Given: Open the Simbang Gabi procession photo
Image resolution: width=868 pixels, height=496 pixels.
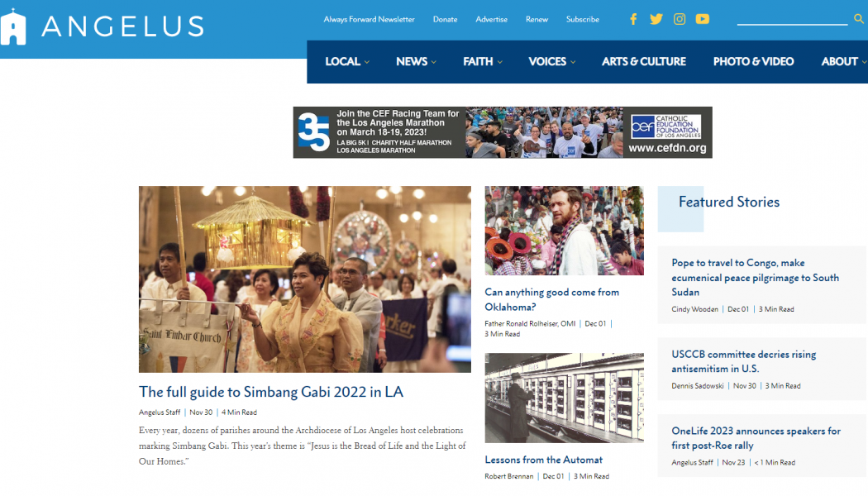Looking at the screenshot, I should click(305, 279).
